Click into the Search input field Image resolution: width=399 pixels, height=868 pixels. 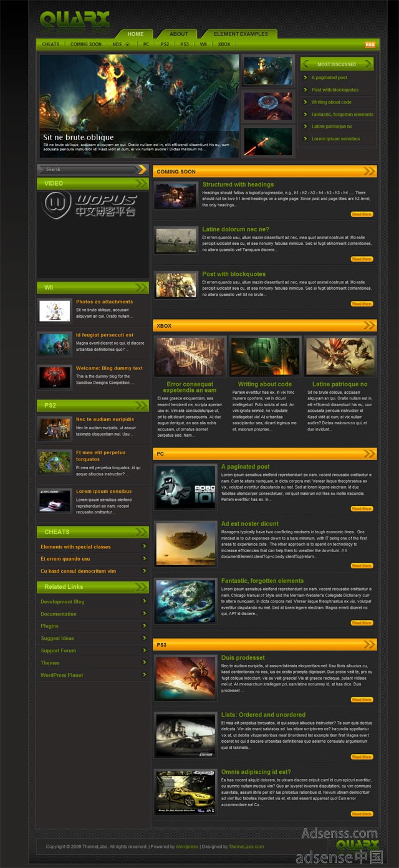coord(87,169)
